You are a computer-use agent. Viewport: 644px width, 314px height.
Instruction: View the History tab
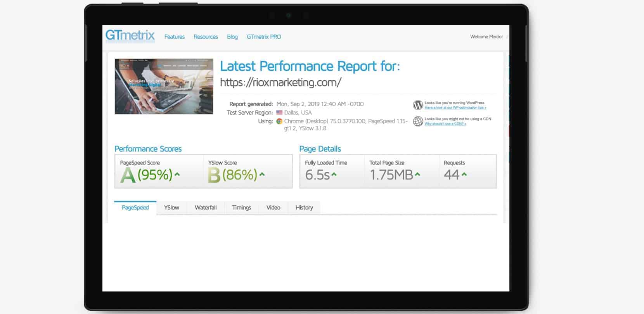pos(304,208)
